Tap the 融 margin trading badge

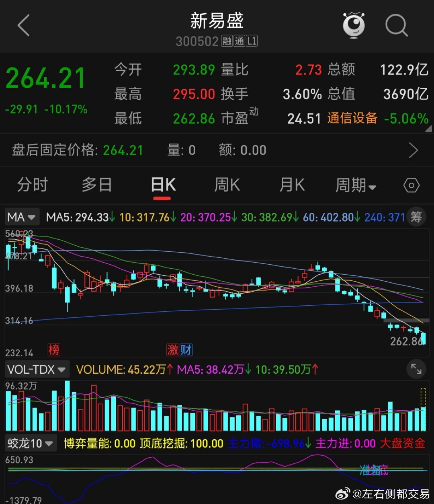[x=227, y=41]
